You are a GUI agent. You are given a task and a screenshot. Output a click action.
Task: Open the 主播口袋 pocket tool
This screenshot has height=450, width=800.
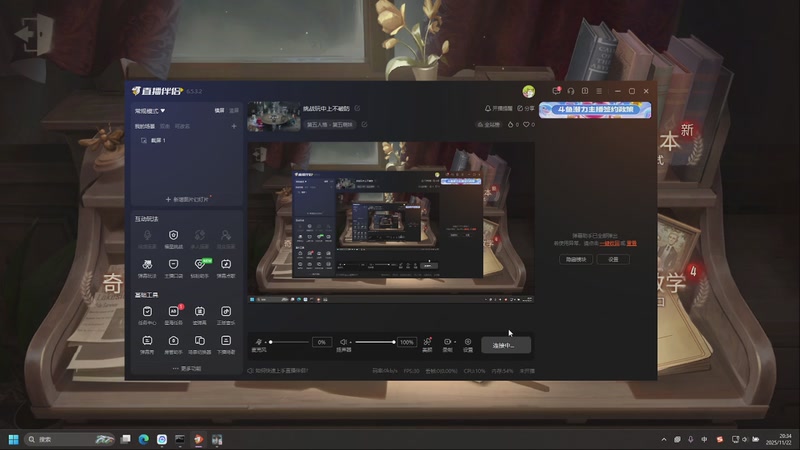click(173, 268)
